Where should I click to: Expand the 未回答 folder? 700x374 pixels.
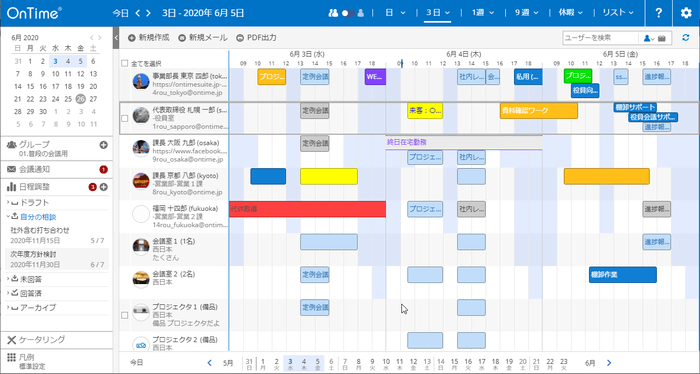pos(8,279)
